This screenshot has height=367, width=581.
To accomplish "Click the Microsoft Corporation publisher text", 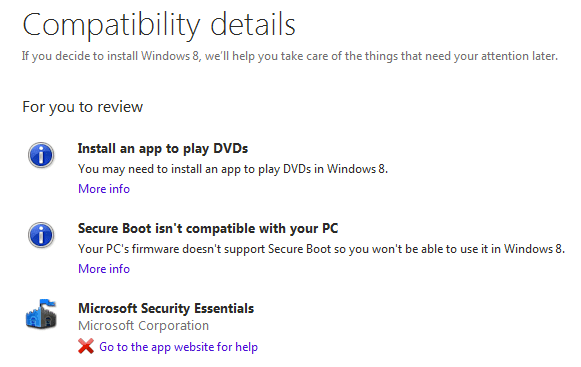I will [x=143, y=326].
